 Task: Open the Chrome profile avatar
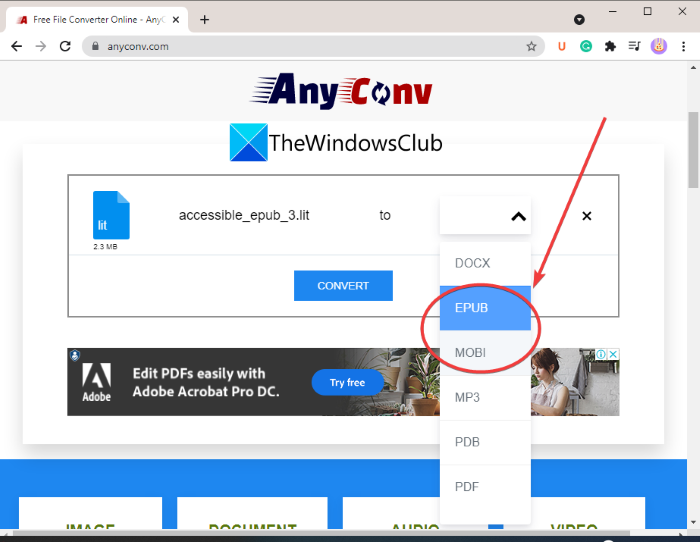pos(659,46)
